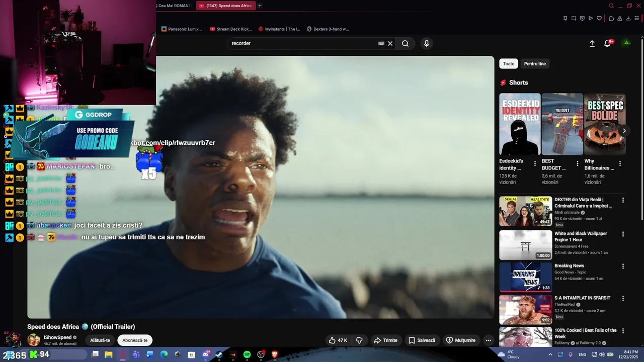The height and width of the screenshot is (362, 644).
Task: Click the Salvează save button
Action: (422, 340)
